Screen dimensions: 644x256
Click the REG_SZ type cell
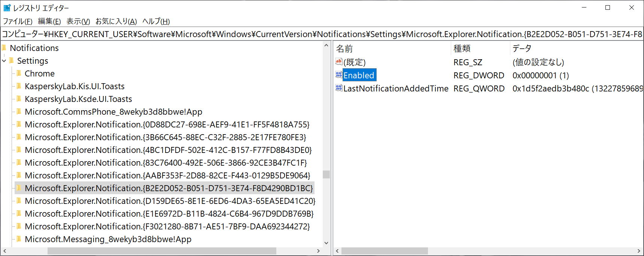coord(468,62)
